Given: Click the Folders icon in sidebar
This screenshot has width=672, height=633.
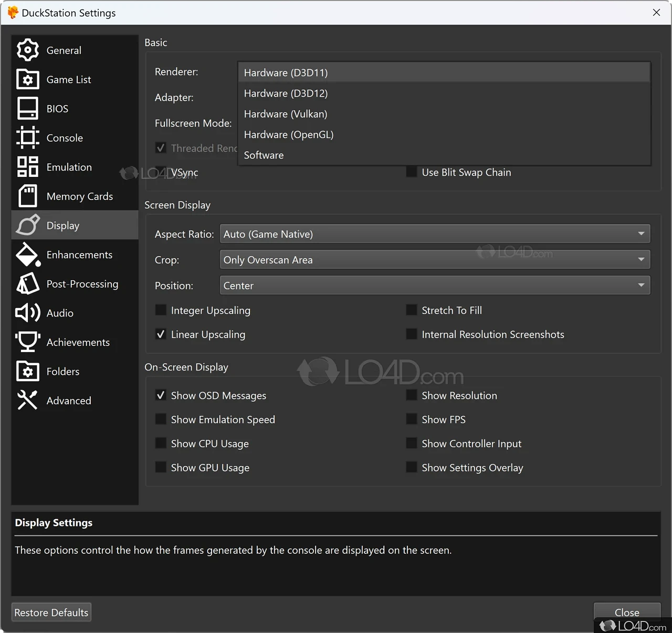Looking at the screenshot, I should (x=28, y=371).
